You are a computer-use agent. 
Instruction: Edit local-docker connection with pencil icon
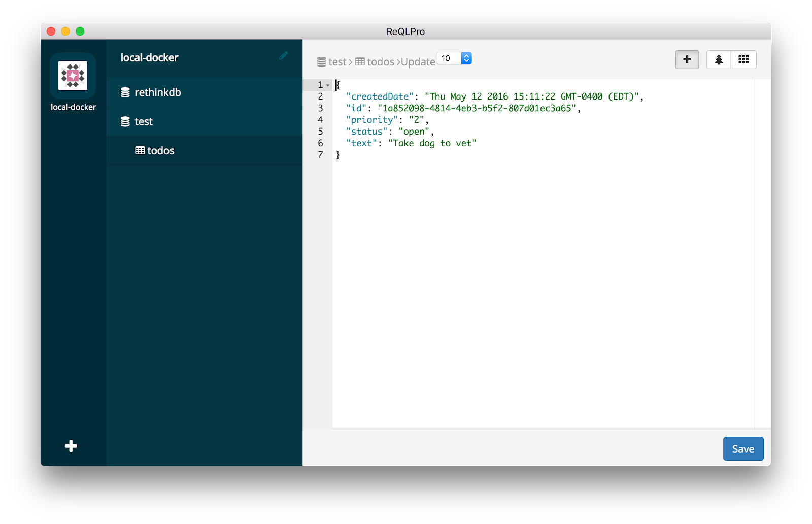[284, 55]
